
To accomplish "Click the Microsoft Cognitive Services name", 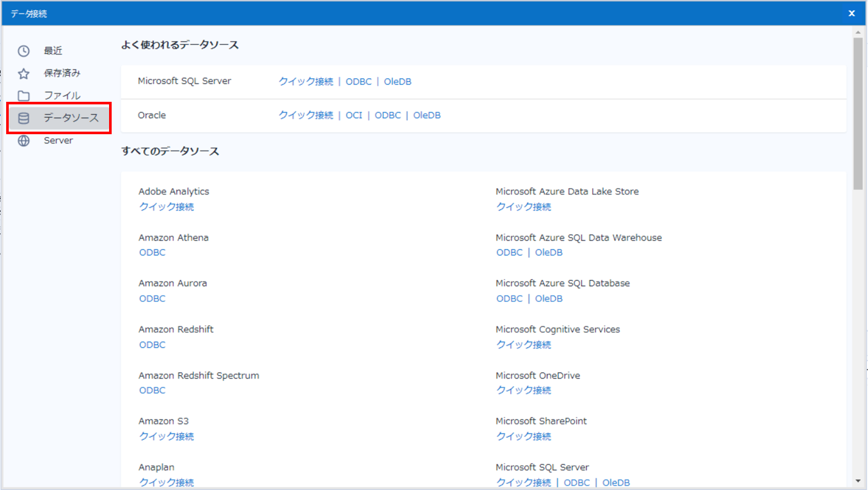I will point(558,330).
